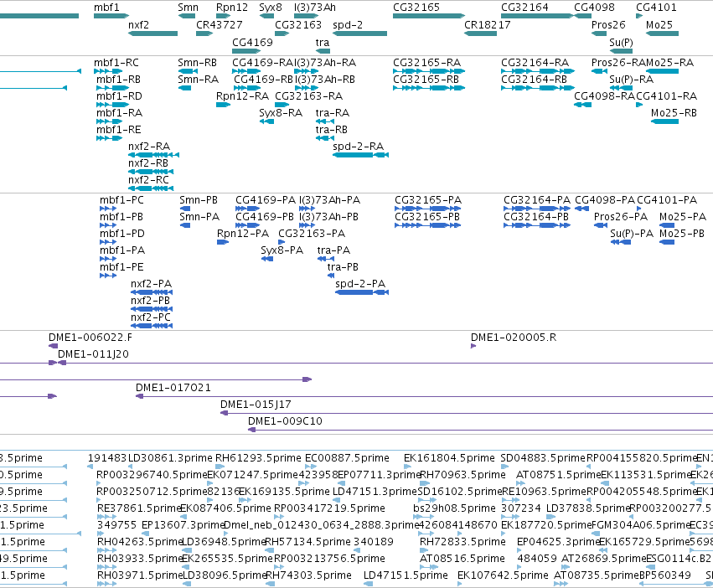Image resolution: width=713 pixels, height=588 pixels.
Task: Select the mbf1 gene feature
Action: (111, 16)
